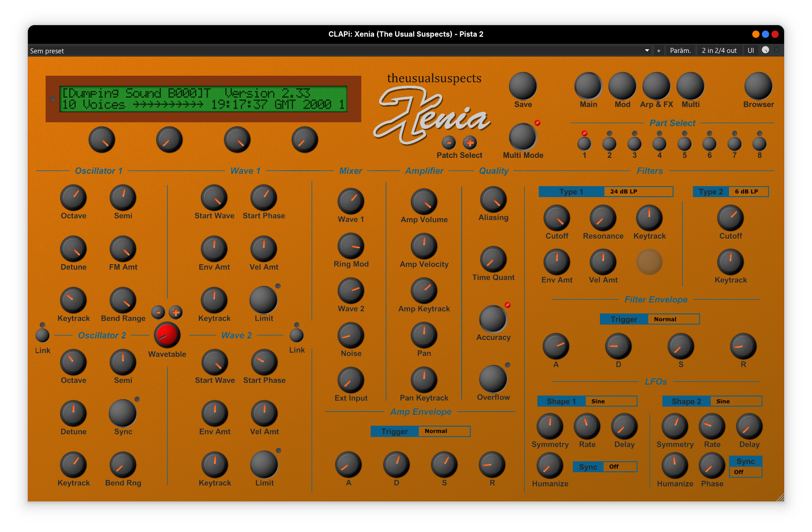This screenshot has height=532, width=812.
Task: Toggle the Multi Mode button
Action: coord(522,136)
